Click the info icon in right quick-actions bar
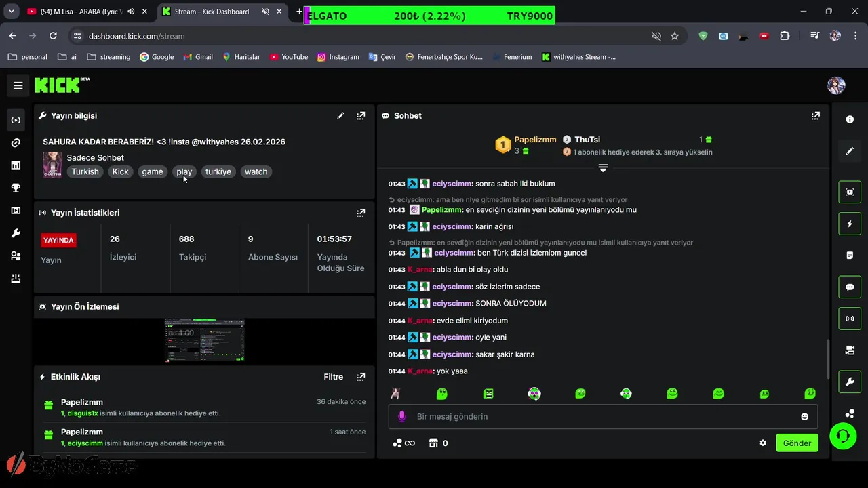The height and width of the screenshot is (488, 868). pyautogui.click(x=850, y=119)
